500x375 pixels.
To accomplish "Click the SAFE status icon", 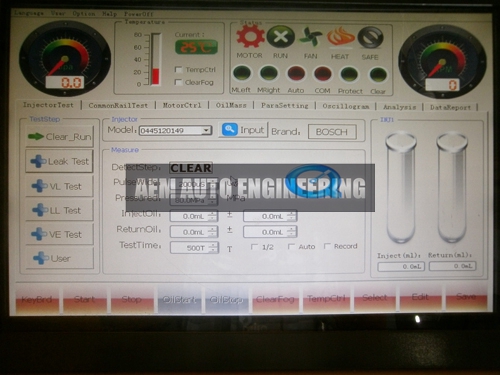I will pyautogui.click(x=370, y=38).
